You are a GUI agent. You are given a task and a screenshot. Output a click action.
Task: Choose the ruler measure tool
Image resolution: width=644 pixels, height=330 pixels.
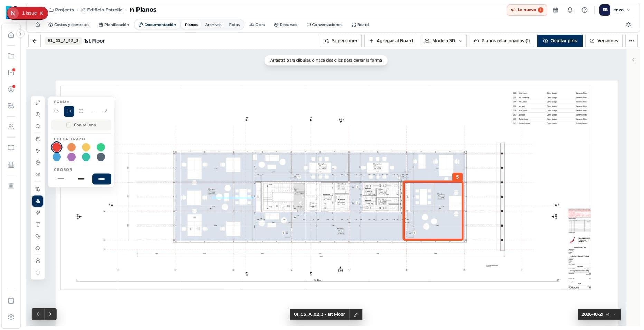tap(38, 236)
